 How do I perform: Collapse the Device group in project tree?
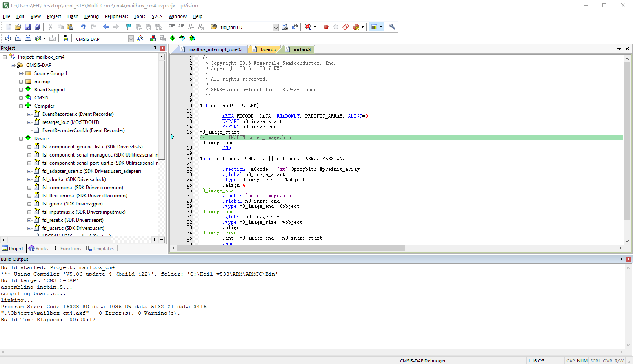[21, 139]
